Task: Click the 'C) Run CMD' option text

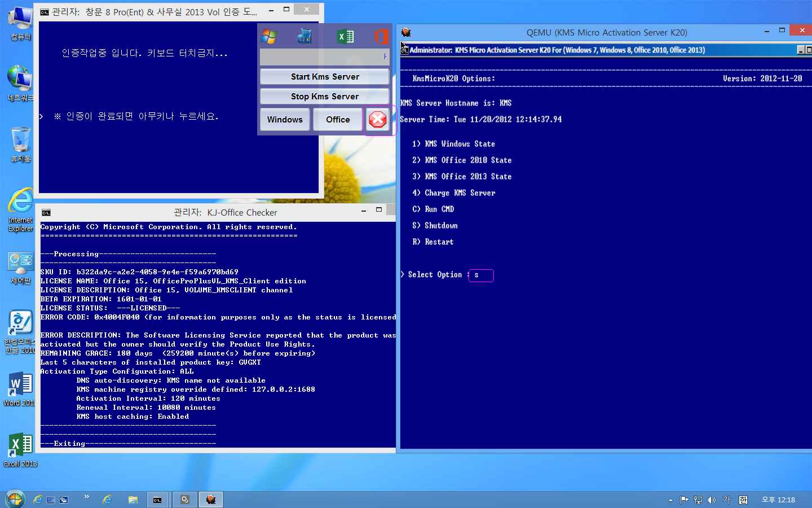Action: (433, 209)
